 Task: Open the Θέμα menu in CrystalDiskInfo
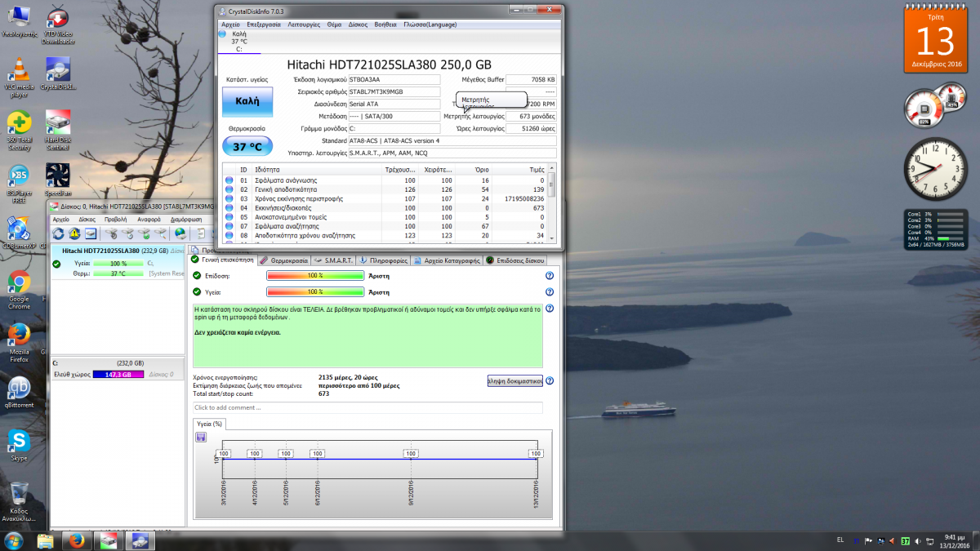pos(334,24)
